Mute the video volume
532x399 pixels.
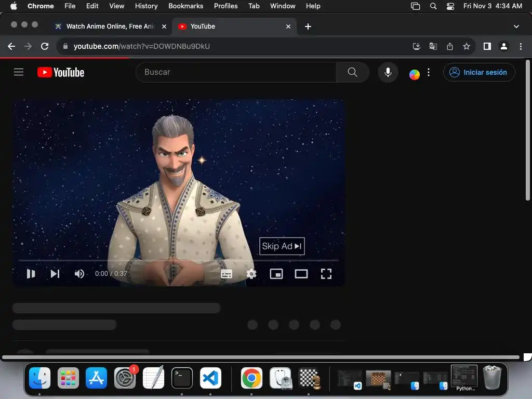coord(79,274)
